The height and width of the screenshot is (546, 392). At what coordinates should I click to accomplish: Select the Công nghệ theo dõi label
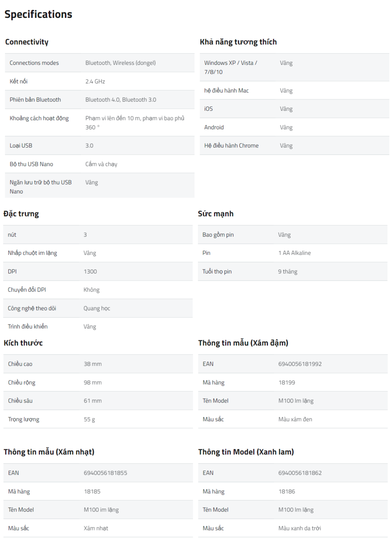tap(32, 308)
